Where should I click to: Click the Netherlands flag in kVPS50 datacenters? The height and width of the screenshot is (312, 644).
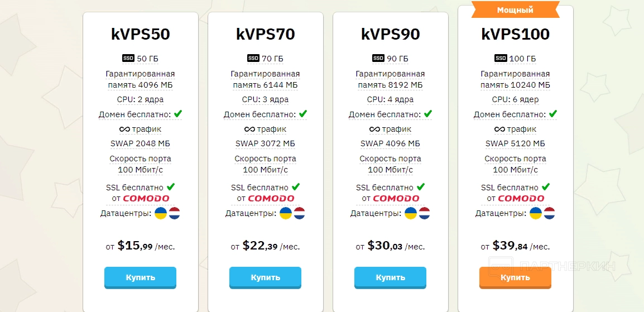pyautogui.click(x=174, y=213)
